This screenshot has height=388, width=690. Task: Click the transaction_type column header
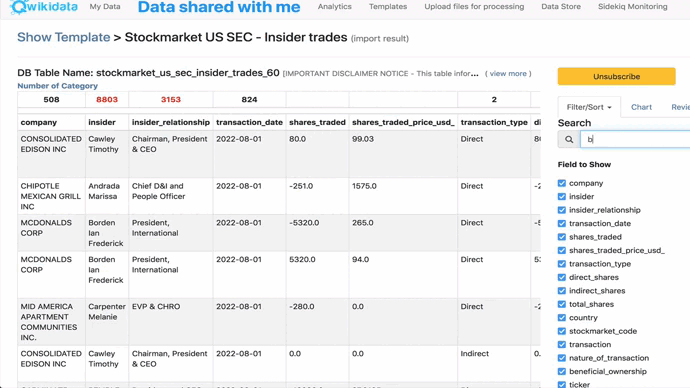click(494, 122)
